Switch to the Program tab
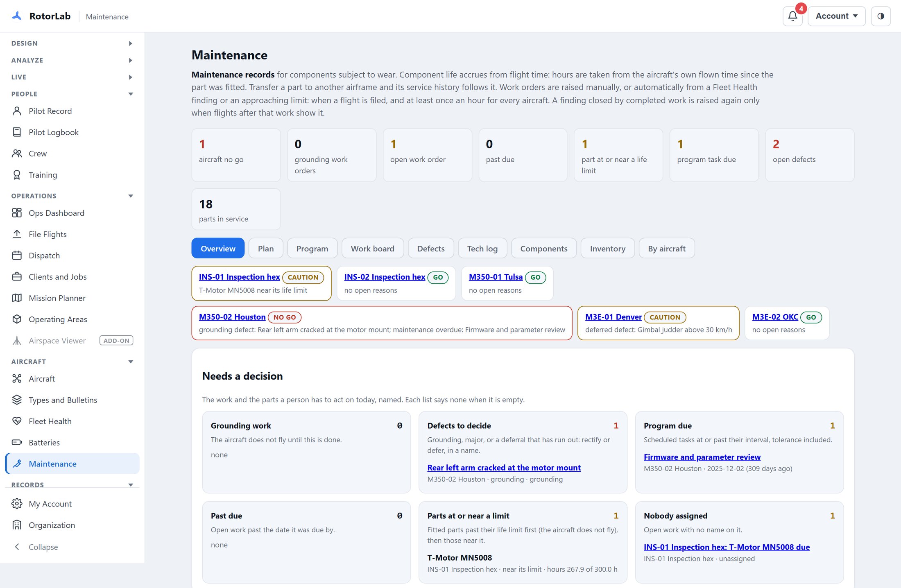The image size is (901, 588). [x=312, y=248]
